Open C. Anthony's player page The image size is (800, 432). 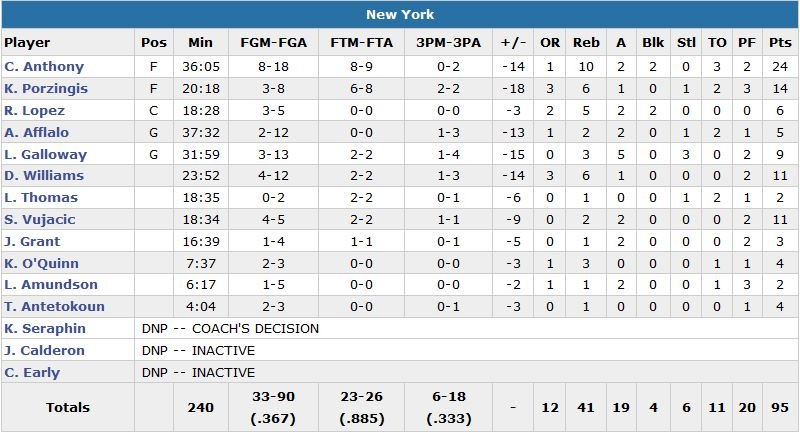pyautogui.click(x=40, y=67)
